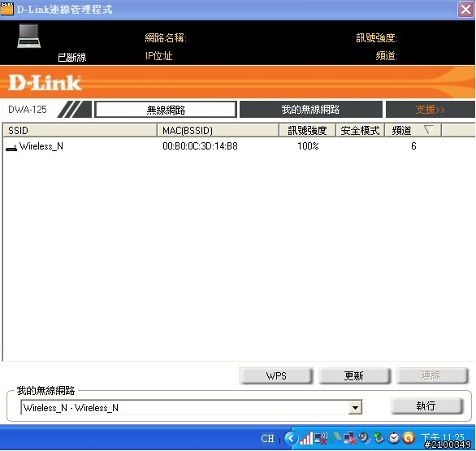Image resolution: width=476 pixels, height=451 pixels.
Task: Click the Safely Remove Hardware tray icon
Action: (379, 438)
